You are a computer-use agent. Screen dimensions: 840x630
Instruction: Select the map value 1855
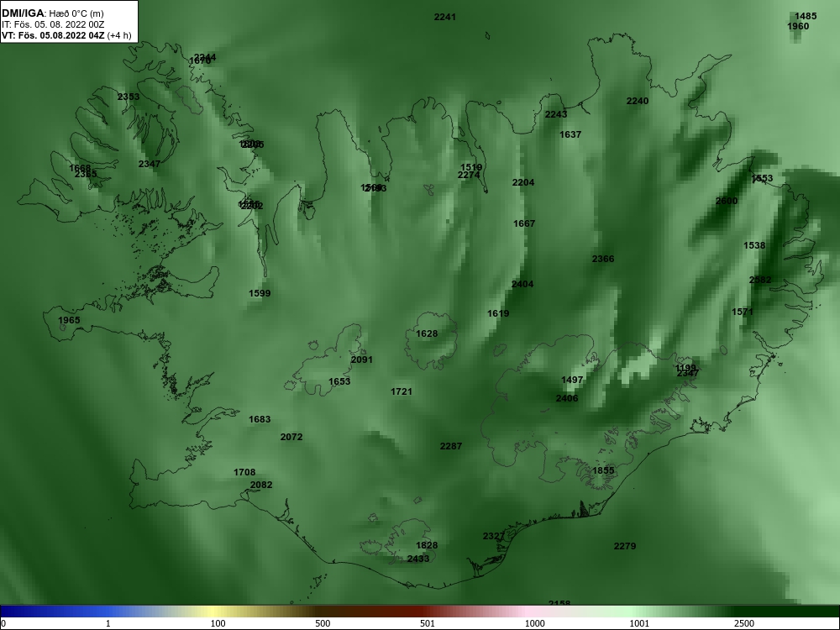pos(603,470)
